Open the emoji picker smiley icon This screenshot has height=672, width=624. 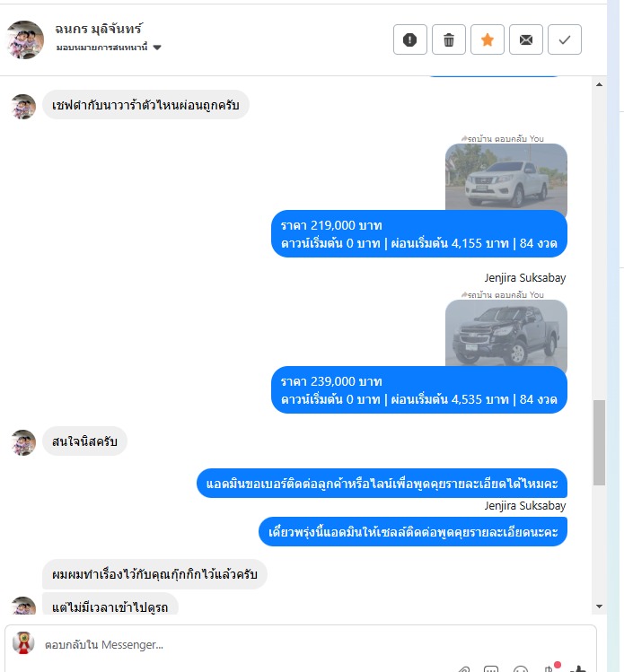(x=521, y=669)
